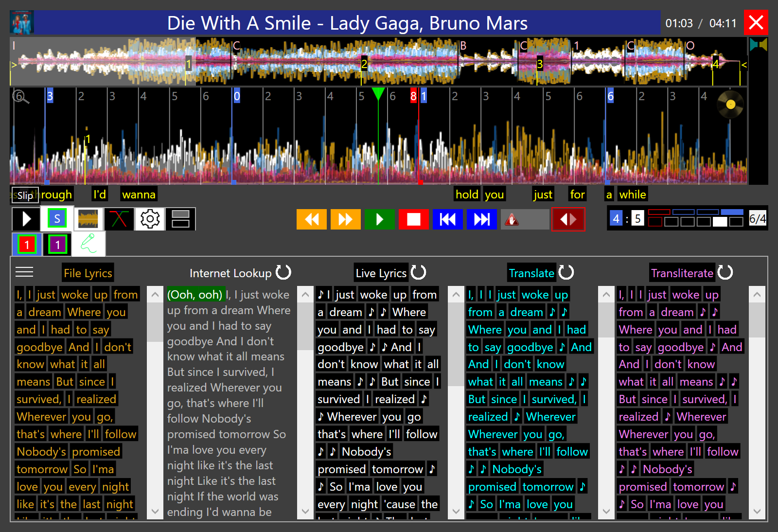This screenshot has width=778, height=532.
Task: Click the blue 6 bar marker
Action: point(610,96)
